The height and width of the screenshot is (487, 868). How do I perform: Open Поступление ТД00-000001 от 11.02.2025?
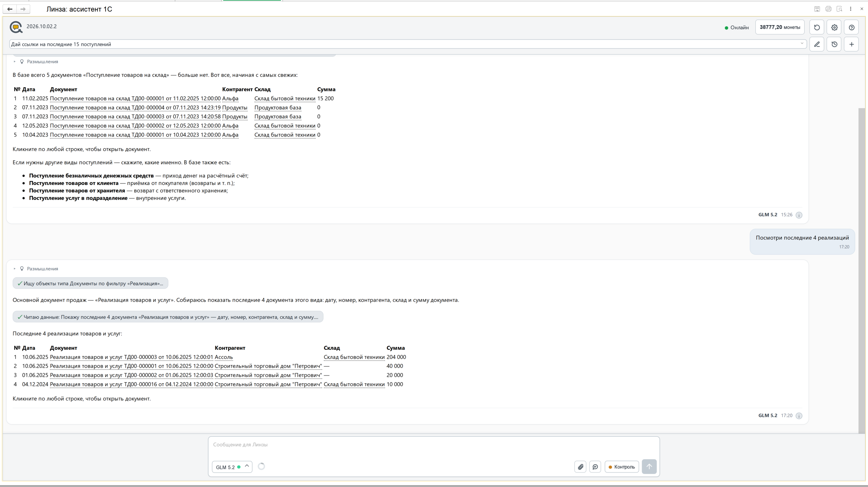(x=135, y=98)
